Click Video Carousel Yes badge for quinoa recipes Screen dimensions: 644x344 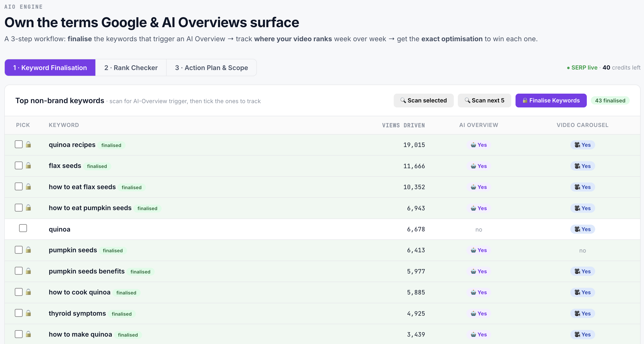click(x=583, y=145)
